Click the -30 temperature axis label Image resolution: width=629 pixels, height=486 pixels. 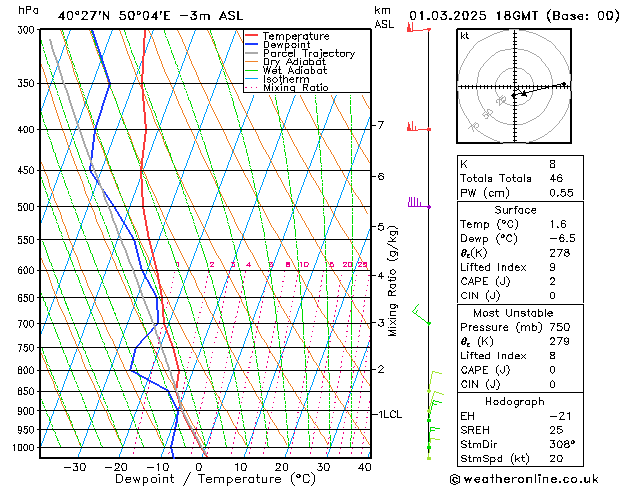point(75,467)
